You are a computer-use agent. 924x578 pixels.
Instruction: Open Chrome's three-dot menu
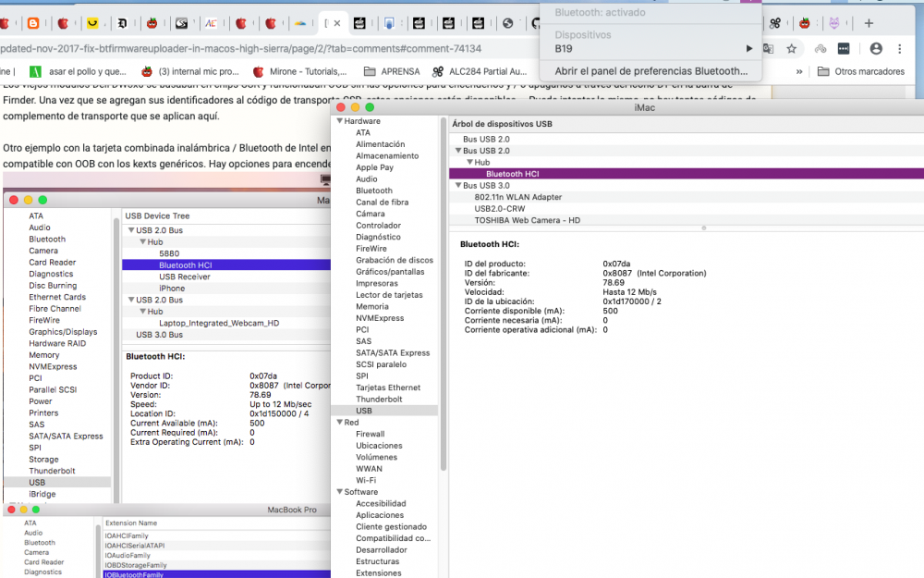tap(900, 49)
